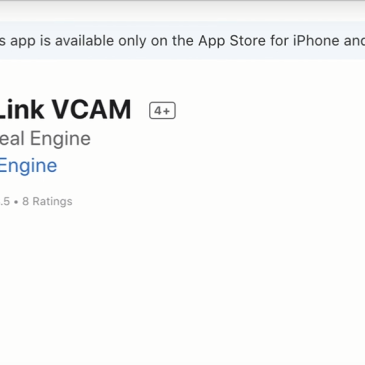Open the blue Engine developer link
This screenshot has height=365, width=365.
[x=28, y=166]
